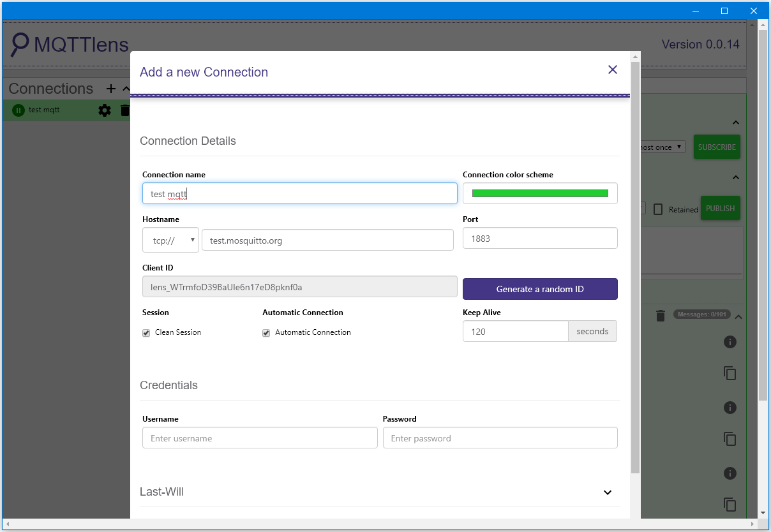
Task: Click the 'Credentials' heading
Action: 168,385
